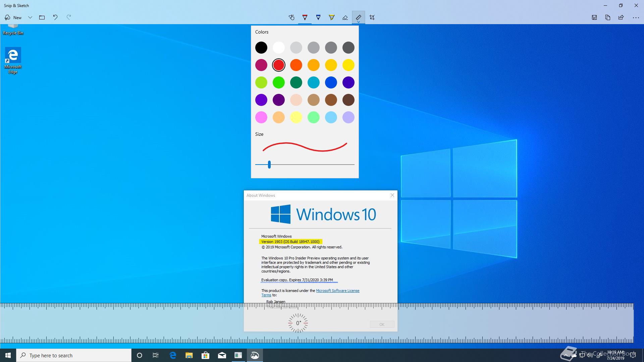Choose the tan brown swatch
This screenshot has height=362, width=644.
(x=314, y=100)
